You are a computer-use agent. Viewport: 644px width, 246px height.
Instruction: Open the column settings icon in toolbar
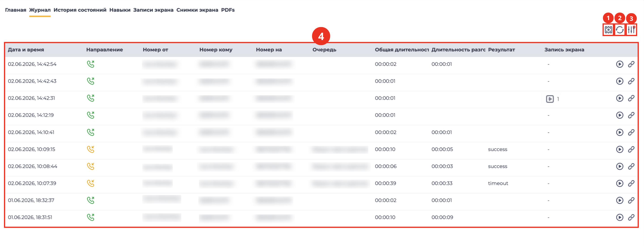[x=608, y=30]
